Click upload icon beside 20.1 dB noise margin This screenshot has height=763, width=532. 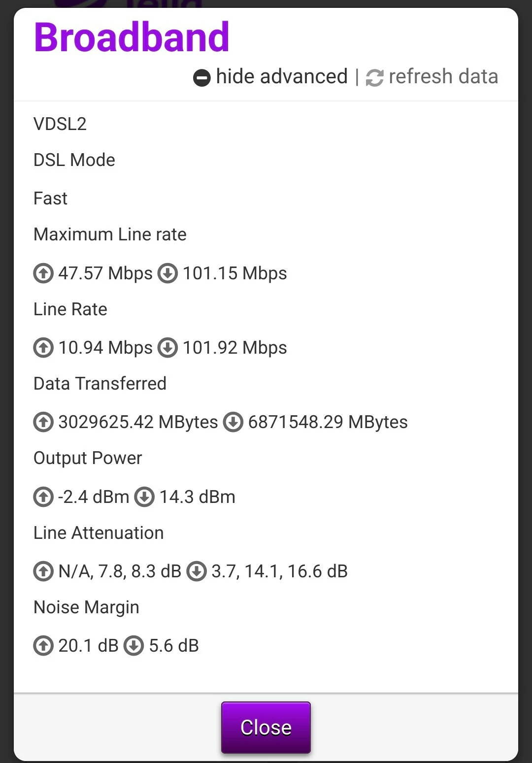pyautogui.click(x=43, y=646)
